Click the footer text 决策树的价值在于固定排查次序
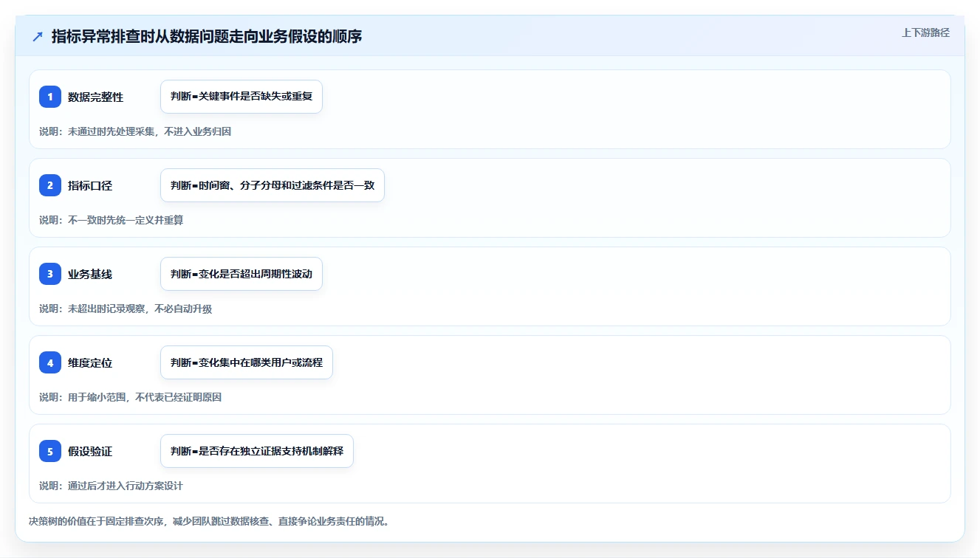 [x=209, y=521]
